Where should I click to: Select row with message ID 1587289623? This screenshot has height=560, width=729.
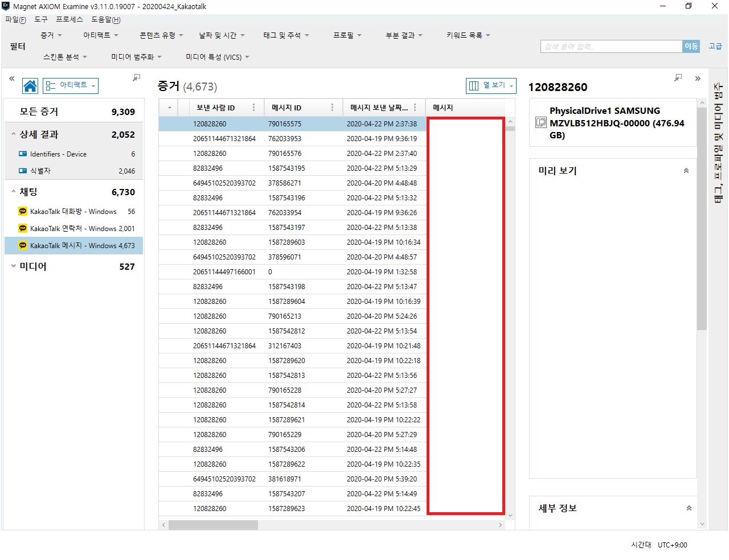click(331, 509)
